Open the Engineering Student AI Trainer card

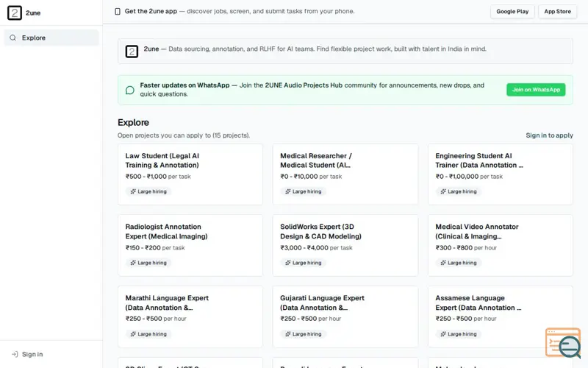tap(501, 174)
